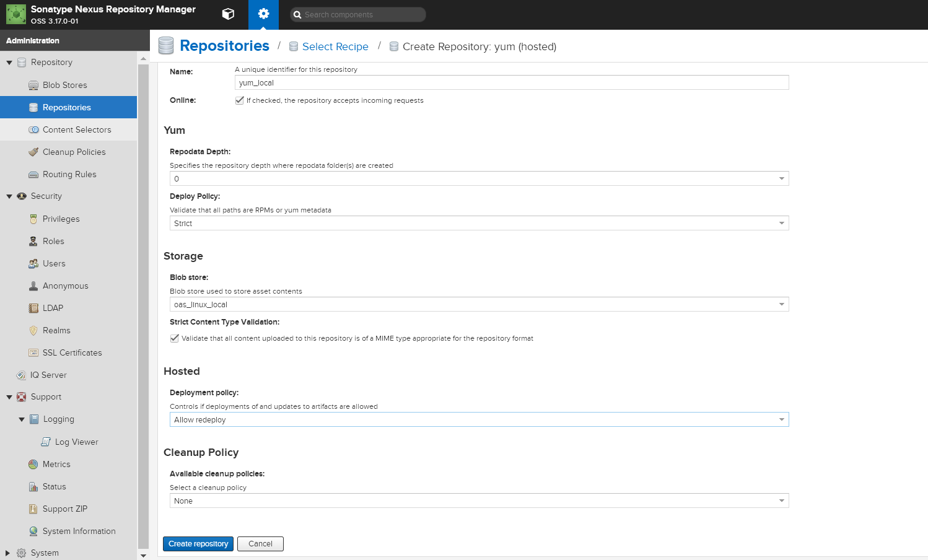The height and width of the screenshot is (560, 928).
Task: Toggle the Online checkbox
Action: point(239,100)
